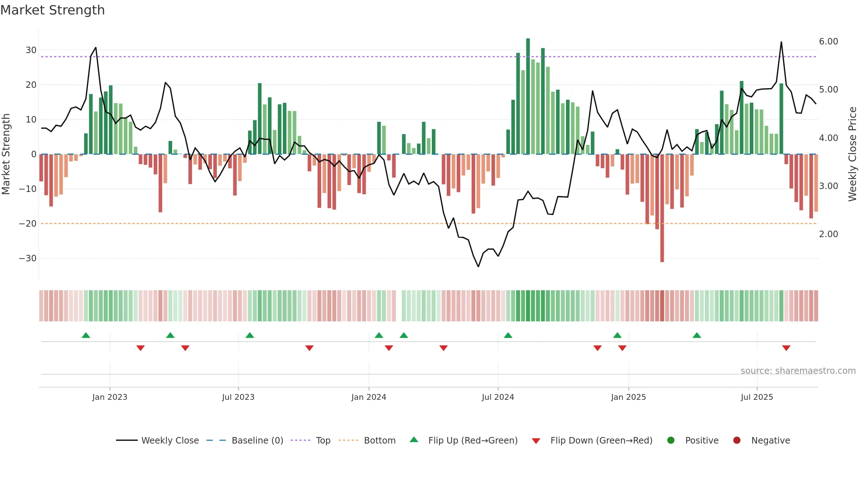Image resolution: width=868 pixels, height=488 pixels.
Task: Click the green Positive dot in the legend
Action: click(671, 440)
